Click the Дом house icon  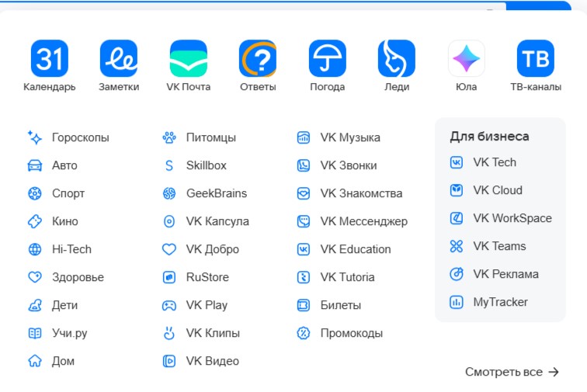coord(35,361)
